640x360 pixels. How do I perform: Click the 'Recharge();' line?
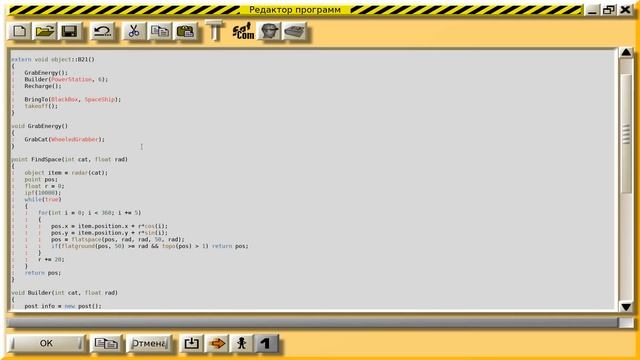43,86
